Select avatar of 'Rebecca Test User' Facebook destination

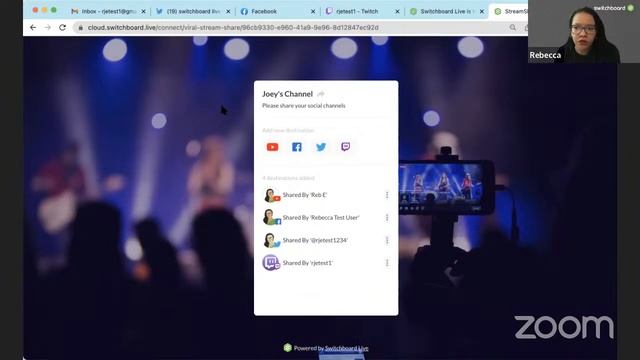(x=271, y=218)
